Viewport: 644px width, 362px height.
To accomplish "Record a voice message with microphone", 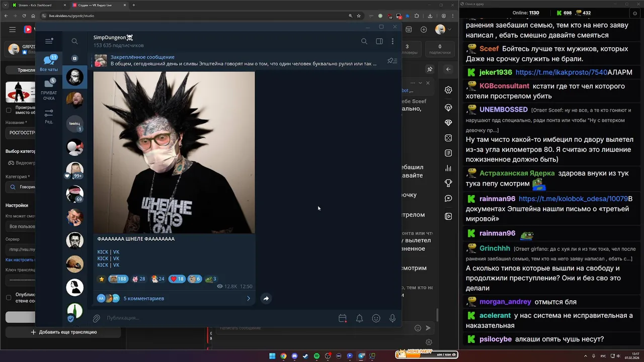I will [x=392, y=318].
